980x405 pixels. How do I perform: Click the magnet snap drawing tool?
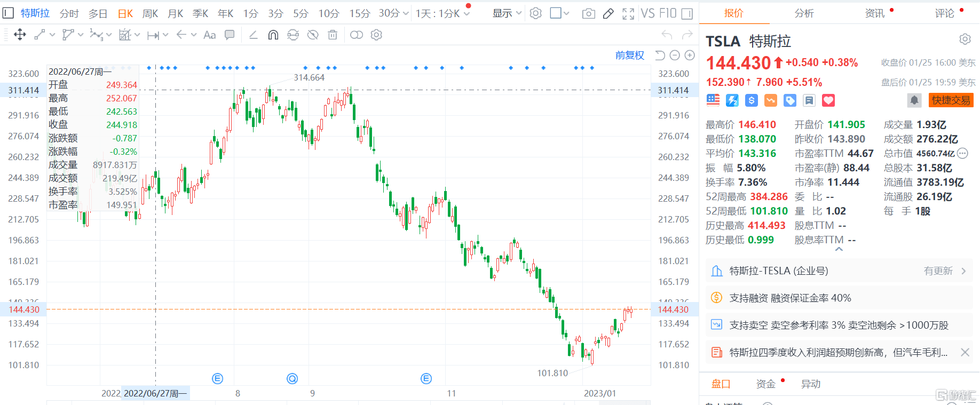(x=273, y=35)
